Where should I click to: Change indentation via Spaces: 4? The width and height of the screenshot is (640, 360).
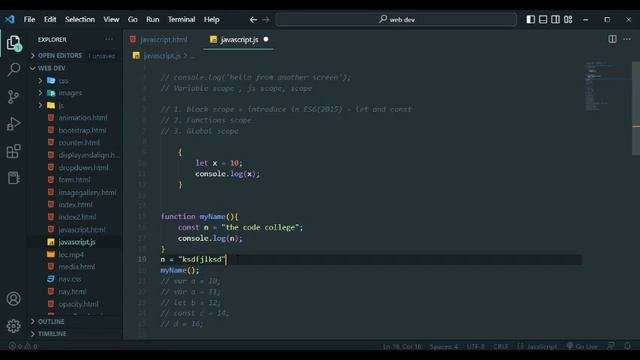click(444, 347)
